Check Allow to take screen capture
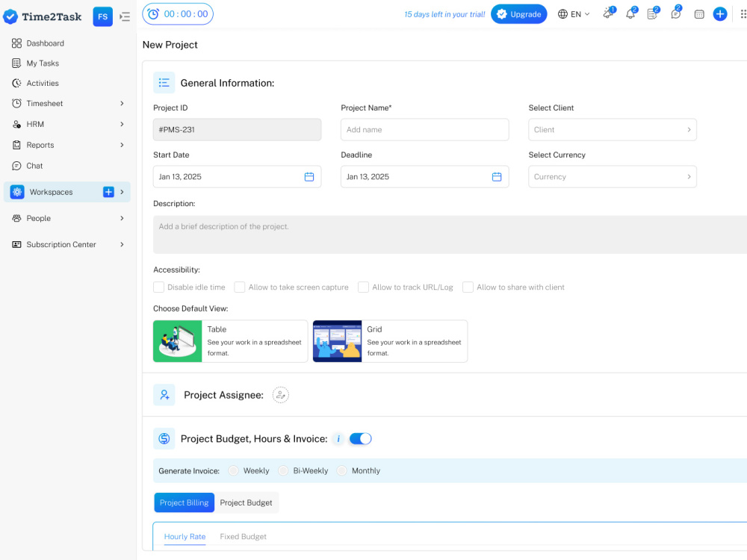 click(x=240, y=287)
